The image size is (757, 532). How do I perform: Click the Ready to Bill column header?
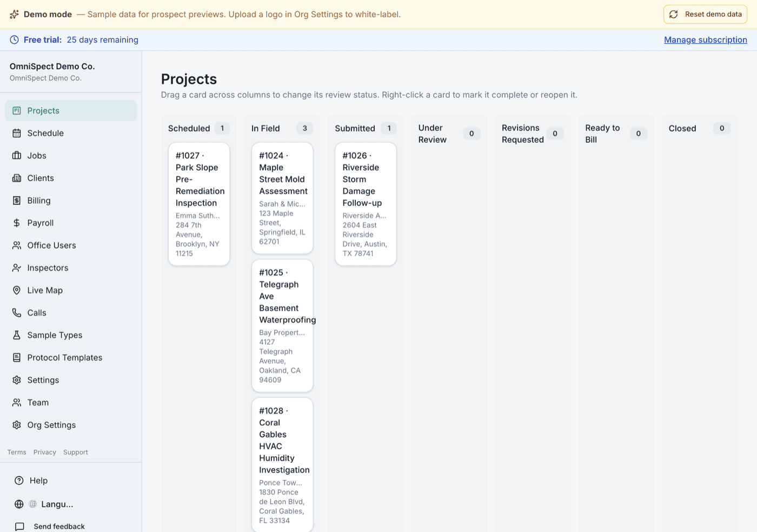602,134
